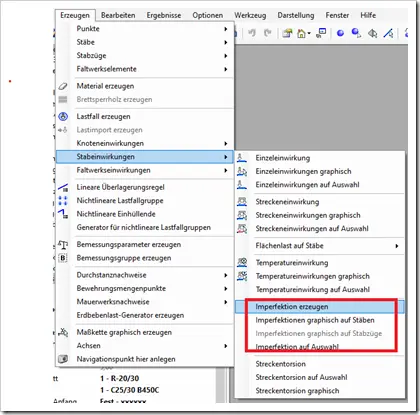Viewport: 420px width, 415px height.
Task: Open the Ergebnisse menu
Action: point(164,15)
